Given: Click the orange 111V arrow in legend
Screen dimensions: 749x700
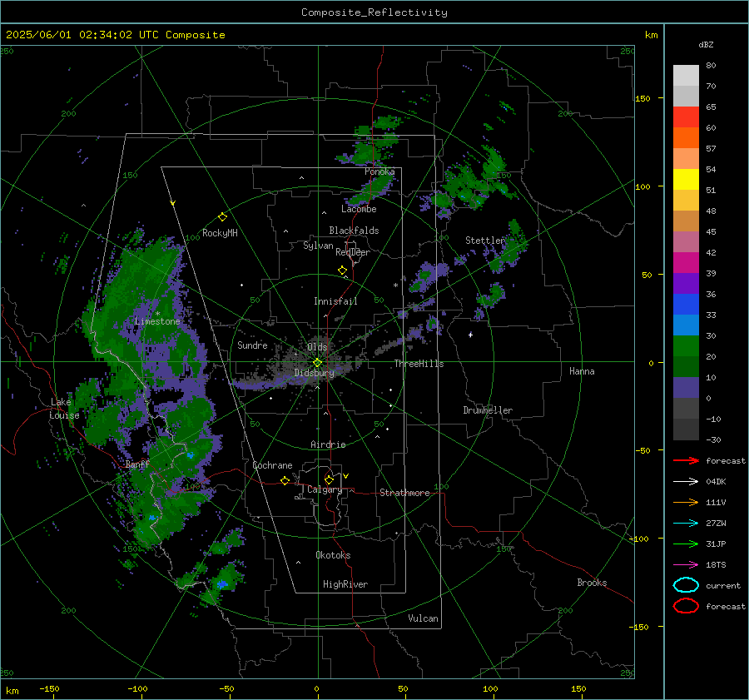Looking at the screenshot, I should 686,502.
